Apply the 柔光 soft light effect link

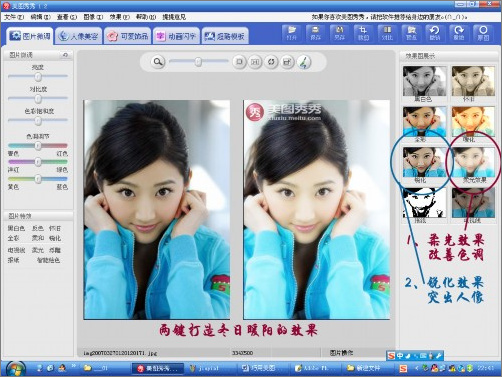[38, 250]
